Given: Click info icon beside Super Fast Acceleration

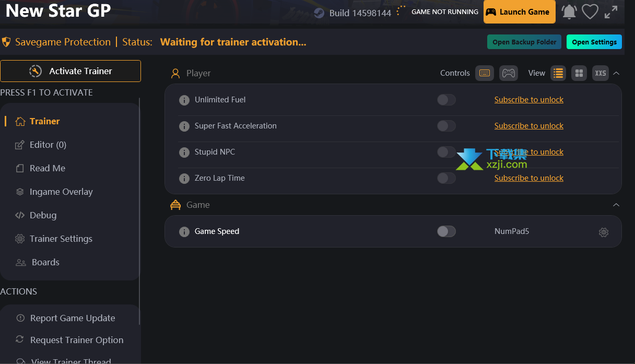Looking at the screenshot, I should tap(184, 126).
